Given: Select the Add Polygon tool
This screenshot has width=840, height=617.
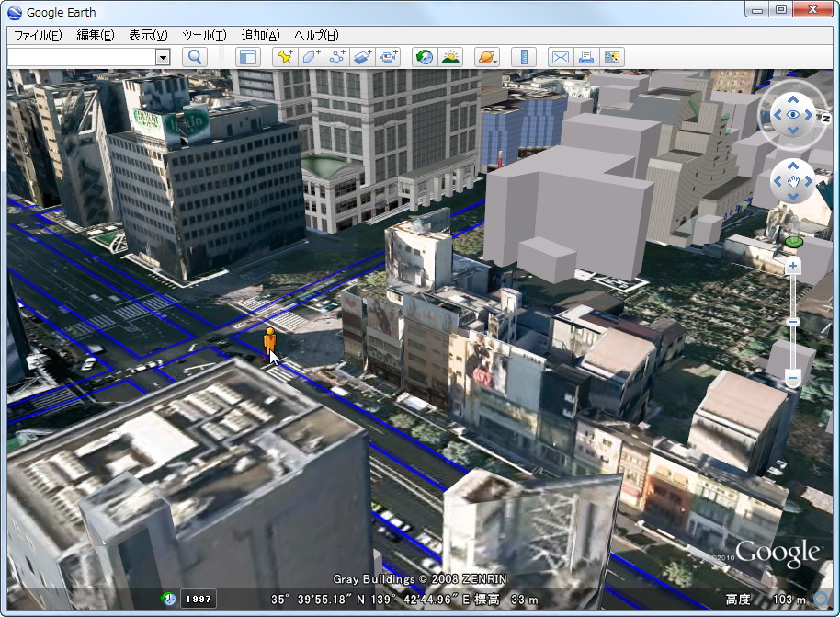Looking at the screenshot, I should tap(312, 56).
